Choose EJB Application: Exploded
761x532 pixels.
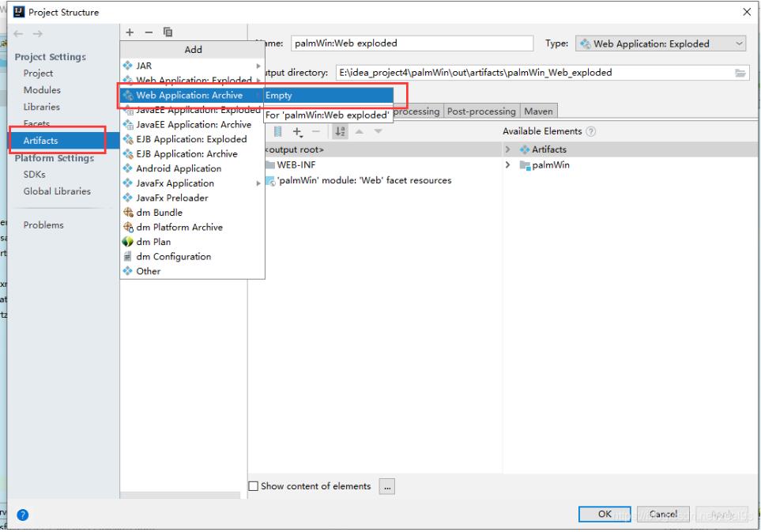coord(192,139)
